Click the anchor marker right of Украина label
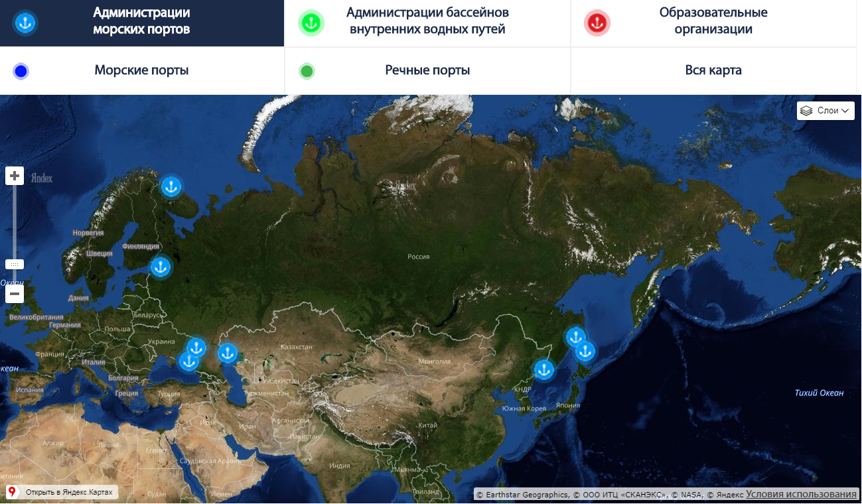The width and height of the screenshot is (862, 504). [196, 347]
